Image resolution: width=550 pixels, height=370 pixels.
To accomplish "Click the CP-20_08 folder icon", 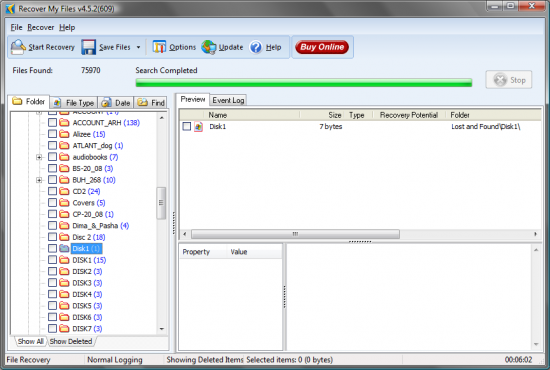I will click(x=64, y=214).
